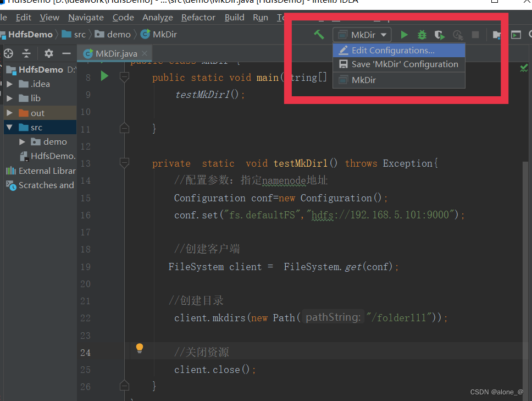The image size is (532, 401).
Task: Expand the out folder arrow
Action: (x=9, y=112)
